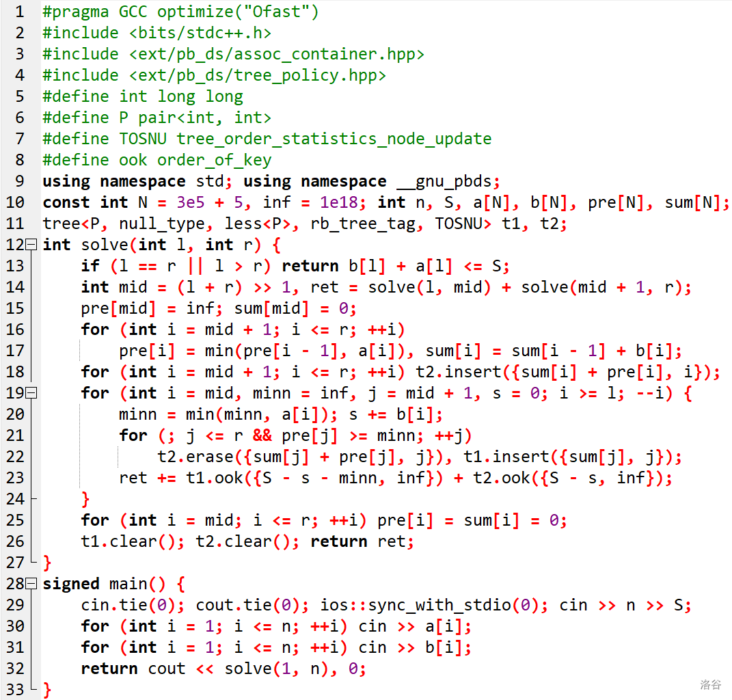Collapse the main function fold marker
Viewport: 732px width, 700px height.
point(31,584)
